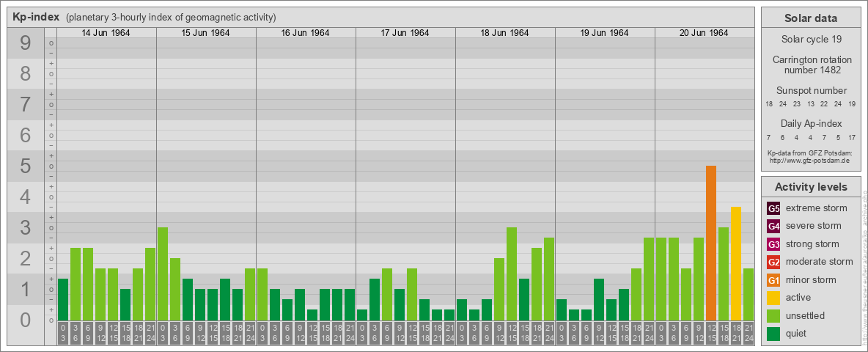This screenshot has width=868, height=352.
Task: Click the 12-15 bar of 18 Jun 1964
Action: (512, 274)
